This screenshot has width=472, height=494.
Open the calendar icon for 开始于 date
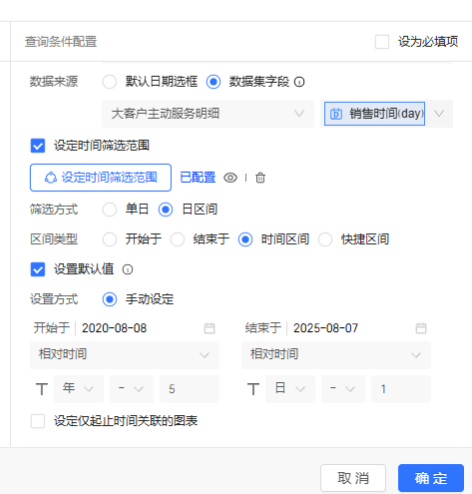pyautogui.click(x=209, y=328)
